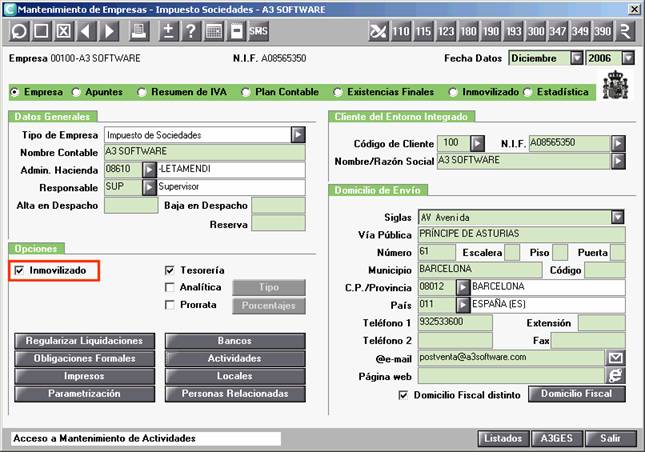The height and width of the screenshot is (452, 645).
Task: Open Parametrización settings
Action: (85, 394)
